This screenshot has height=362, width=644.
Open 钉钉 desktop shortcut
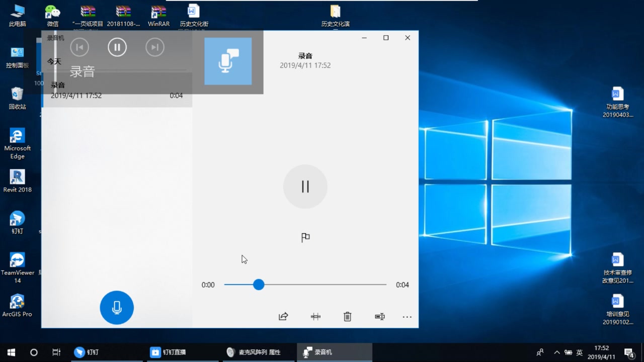18,223
